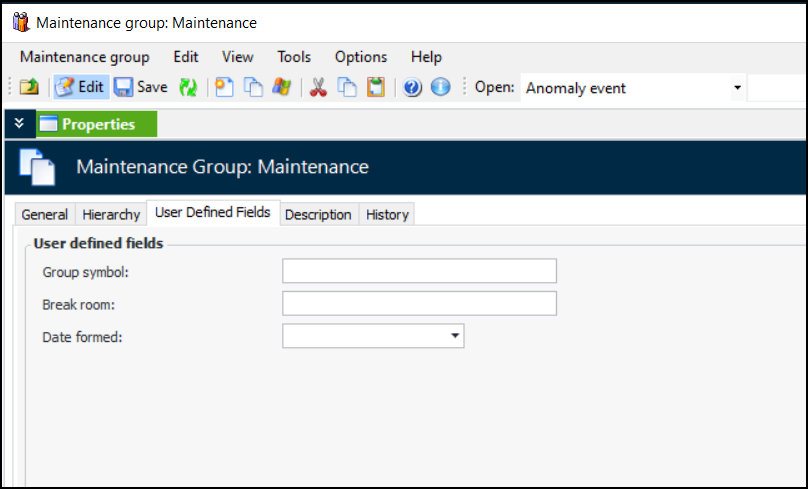Image resolution: width=808 pixels, height=489 pixels.
Task: Toggle the Edit mode button
Action: pos(80,88)
